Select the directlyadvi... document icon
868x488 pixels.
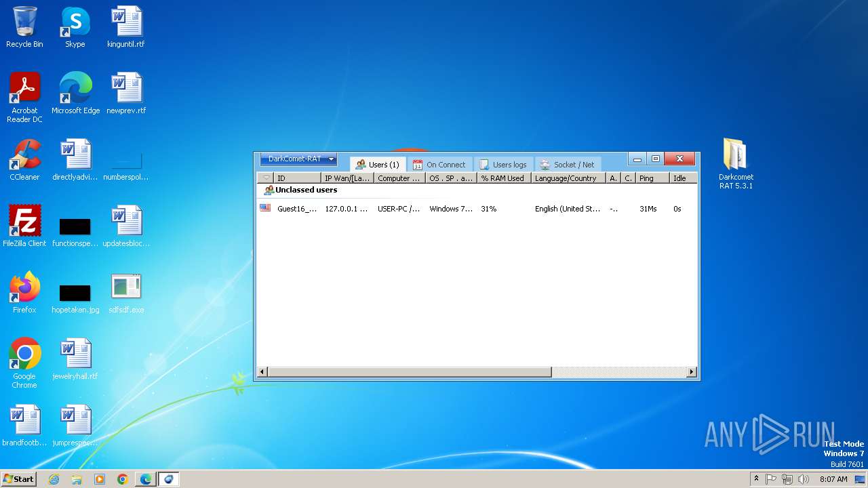click(75, 160)
